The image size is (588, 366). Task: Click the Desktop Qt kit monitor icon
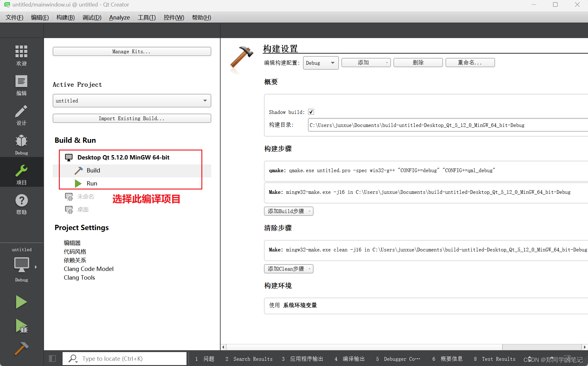pos(69,157)
